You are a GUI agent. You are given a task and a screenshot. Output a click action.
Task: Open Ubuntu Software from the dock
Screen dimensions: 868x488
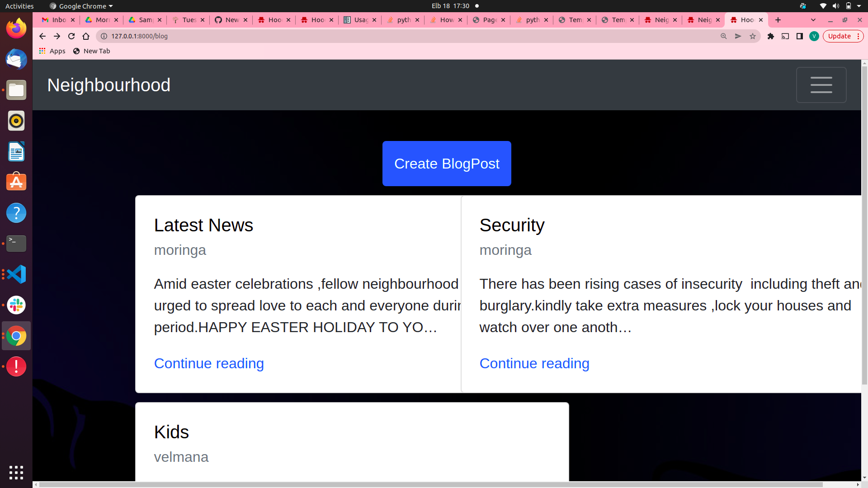16,182
